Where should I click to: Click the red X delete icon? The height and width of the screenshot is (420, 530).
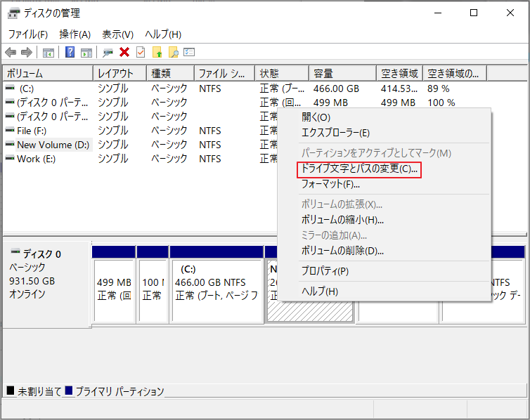(124, 52)
